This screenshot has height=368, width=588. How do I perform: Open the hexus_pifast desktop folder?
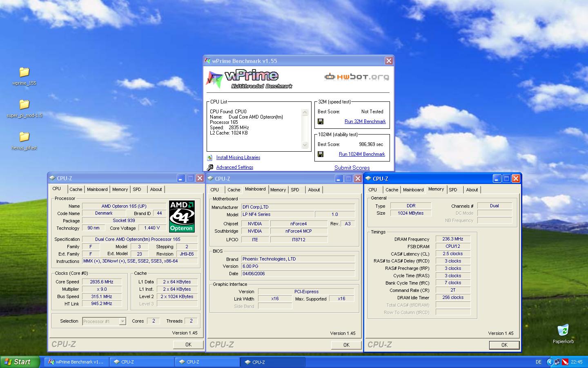pos(24,141)
